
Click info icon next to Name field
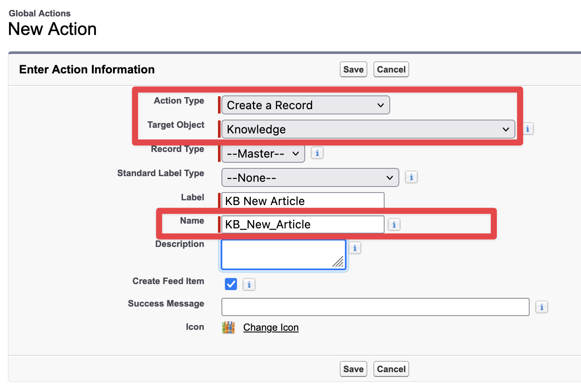point(394,225)
